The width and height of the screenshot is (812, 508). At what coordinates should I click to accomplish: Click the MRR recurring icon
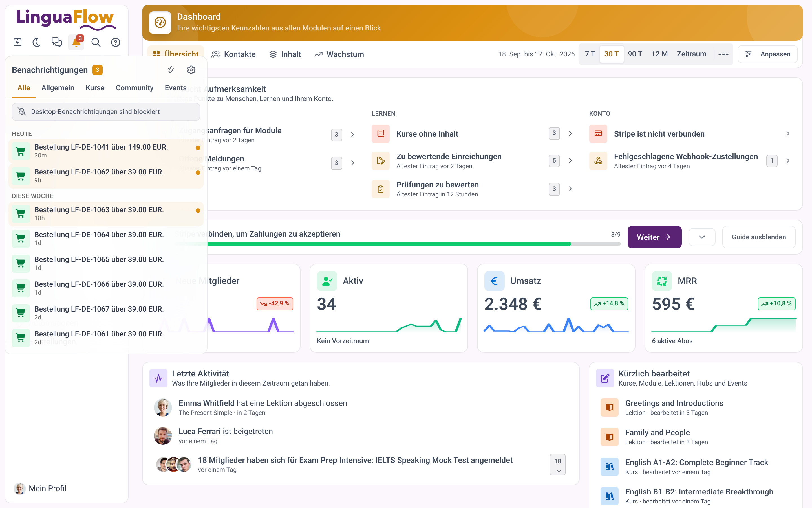tap(662, 281)
